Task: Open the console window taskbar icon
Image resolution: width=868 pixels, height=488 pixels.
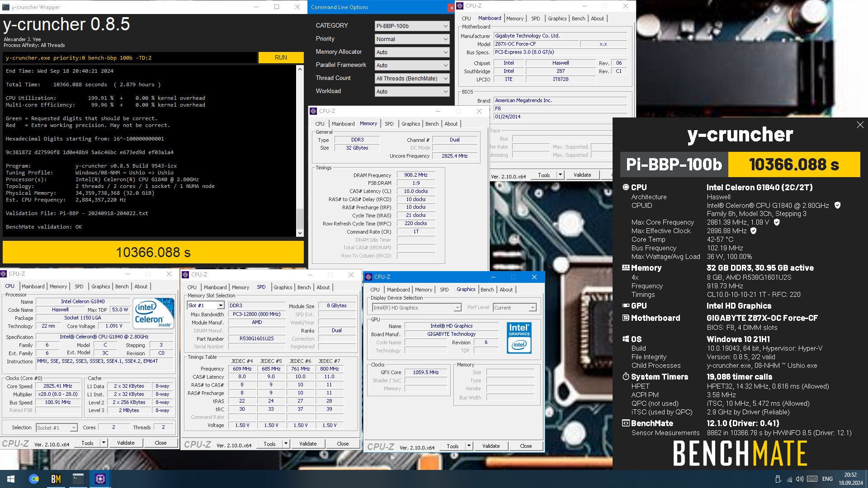Action: point(78,479)
